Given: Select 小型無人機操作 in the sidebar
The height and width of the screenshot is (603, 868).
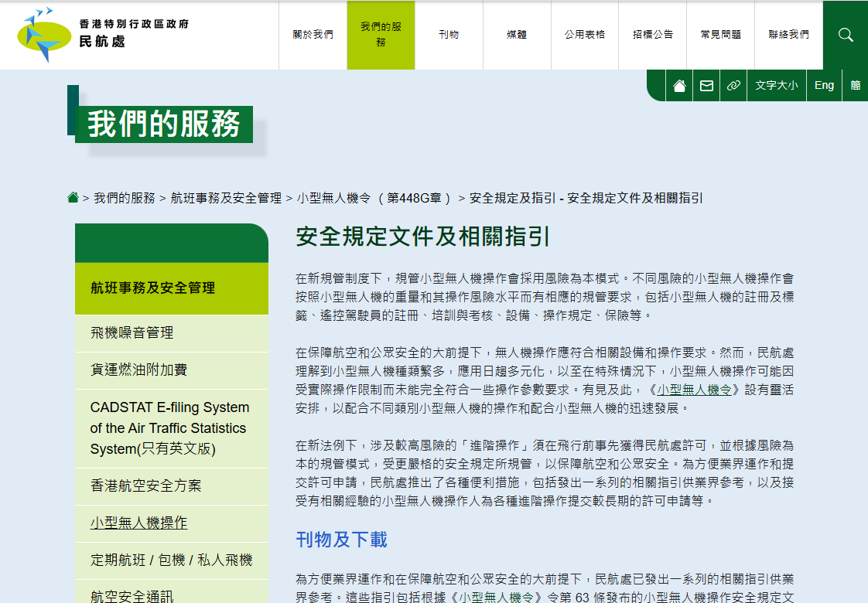Looking at the screenshot, I should [x=138, y=523].
